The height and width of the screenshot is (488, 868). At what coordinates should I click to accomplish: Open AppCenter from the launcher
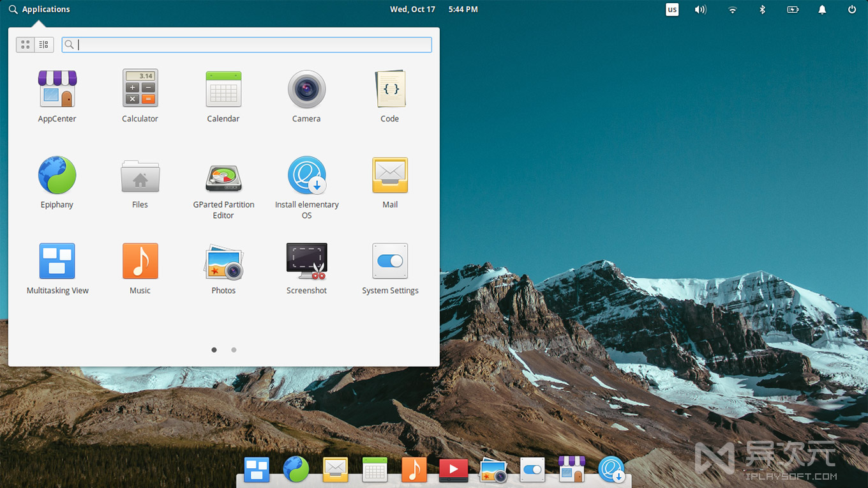coord(57,89)
